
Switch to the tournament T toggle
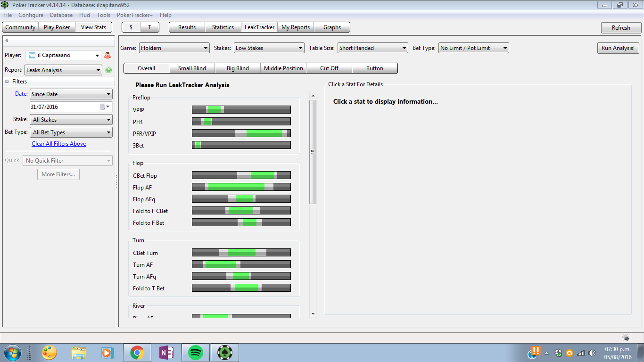click(x=150, y=27)
